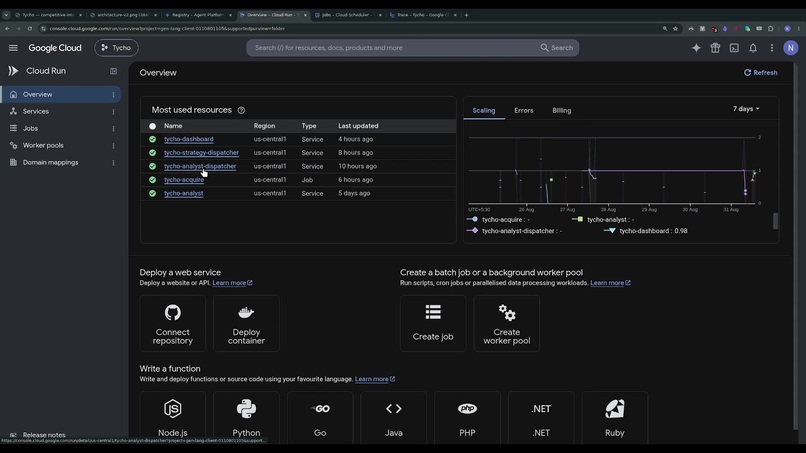The height and width of the screenshot is (453, 806).
Task: Open the tycho-strategy-dispatcher service
Action: point(201,153)
